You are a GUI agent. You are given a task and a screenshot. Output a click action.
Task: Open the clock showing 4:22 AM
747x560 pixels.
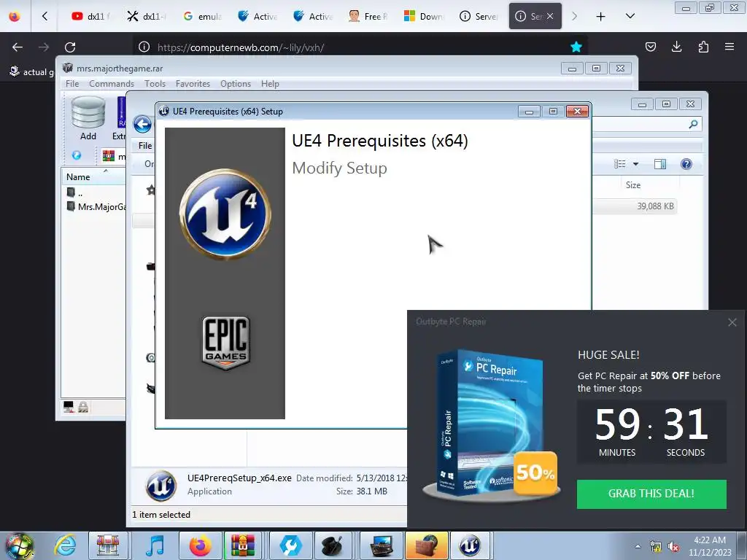pyautogui.click(x=710, y=546)
